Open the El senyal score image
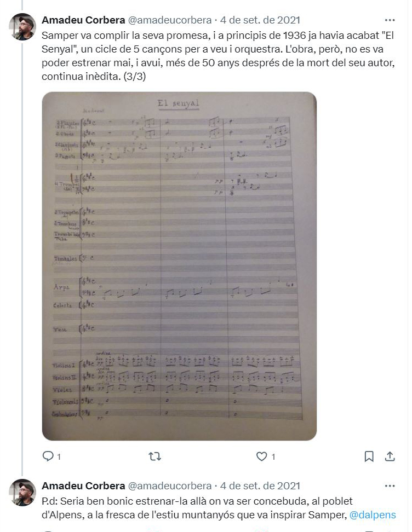Image resolution: width=412 pixels, height=532 pixels. tap(179, 266)
